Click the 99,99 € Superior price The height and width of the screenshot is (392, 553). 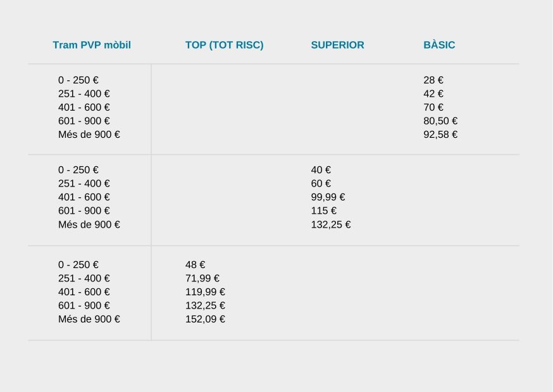click(x=328, y=197)
